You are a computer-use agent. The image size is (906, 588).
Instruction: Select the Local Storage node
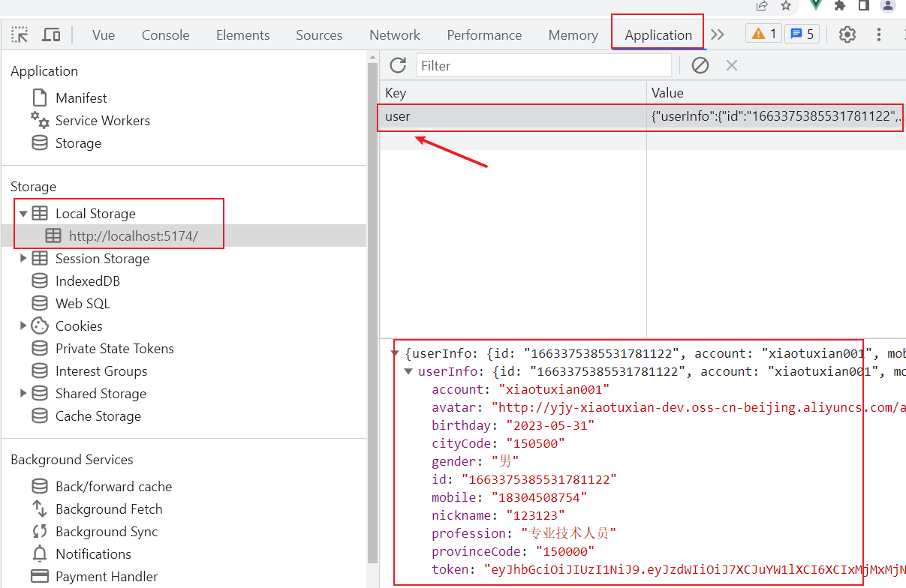[x=95, y=214]
